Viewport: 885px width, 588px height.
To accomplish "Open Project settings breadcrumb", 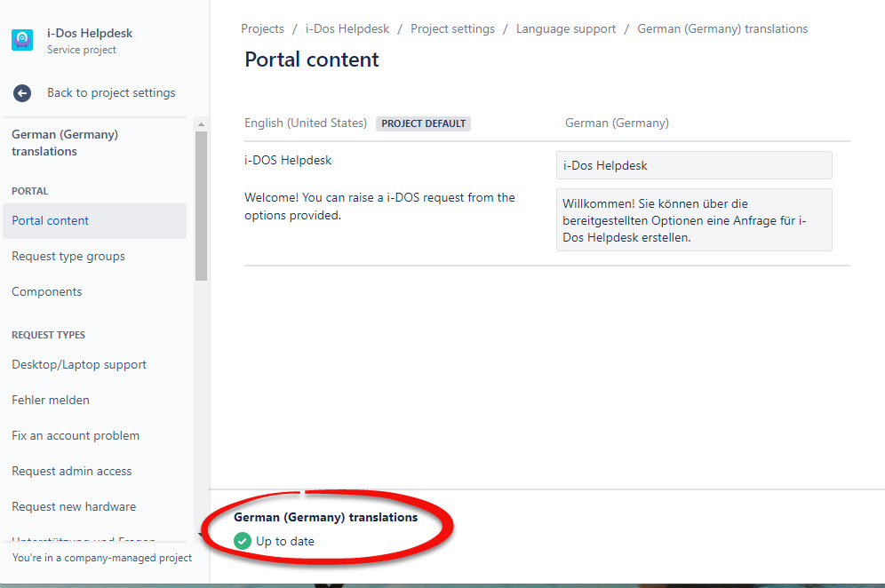I will coord(452,28).
